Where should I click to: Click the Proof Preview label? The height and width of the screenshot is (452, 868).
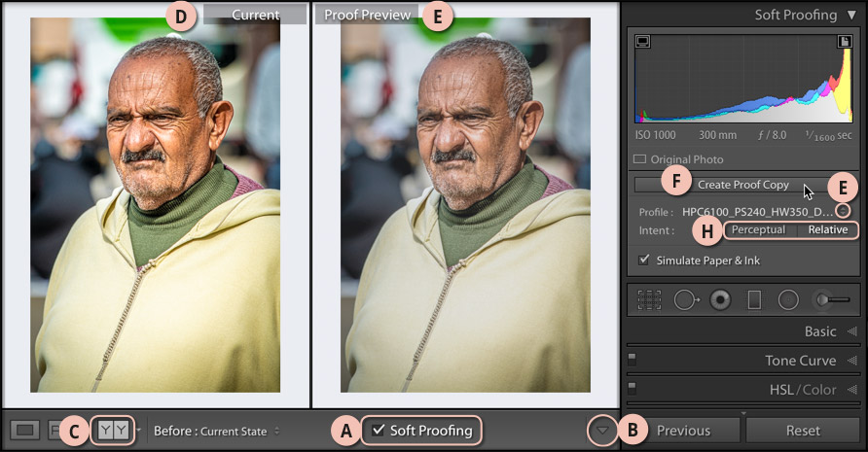coord(367,15)
